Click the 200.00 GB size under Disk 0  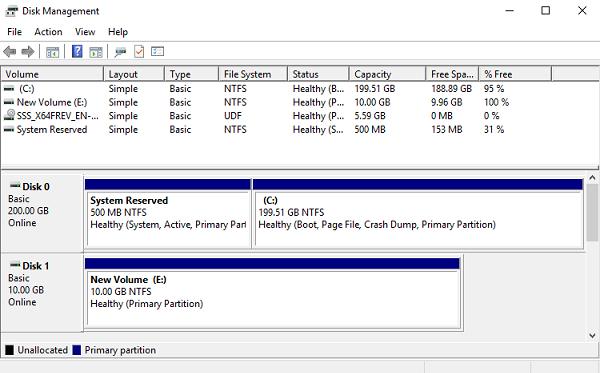[28, 211]
